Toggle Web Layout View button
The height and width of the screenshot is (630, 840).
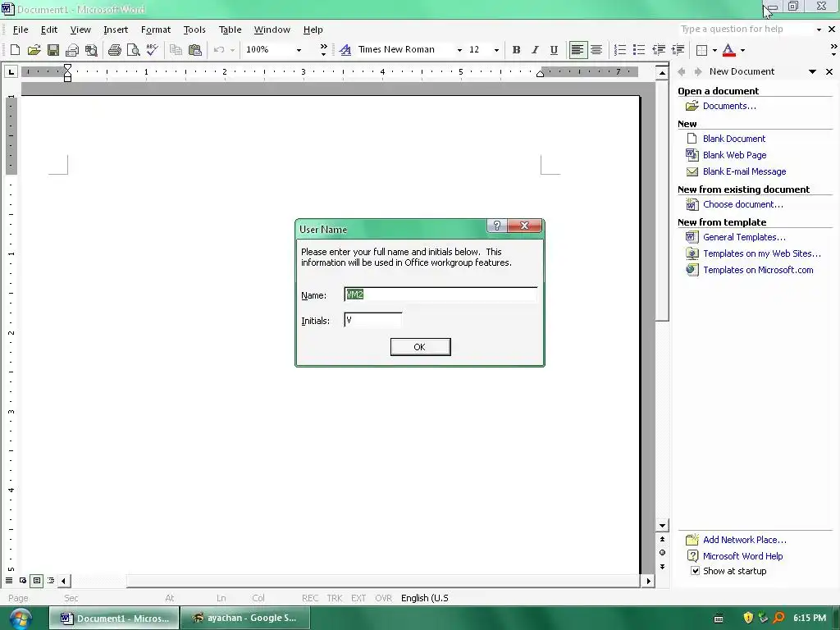click(x=22, y=580)
